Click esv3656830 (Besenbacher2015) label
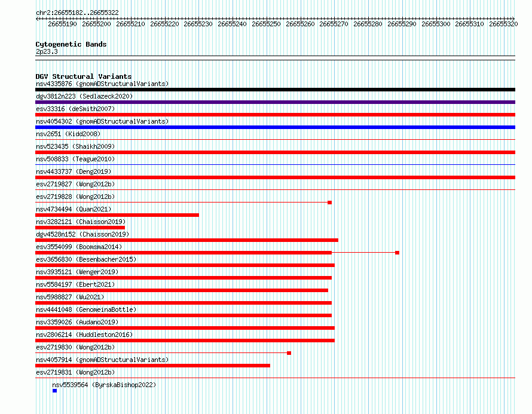The width and height of the screenshot is (532, 414). coord(86,259)
